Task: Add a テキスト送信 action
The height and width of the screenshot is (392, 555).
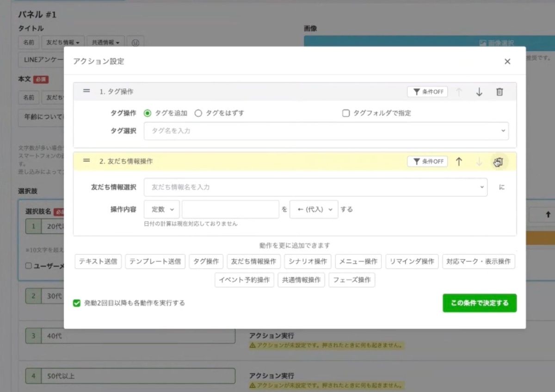Action: 98,262
